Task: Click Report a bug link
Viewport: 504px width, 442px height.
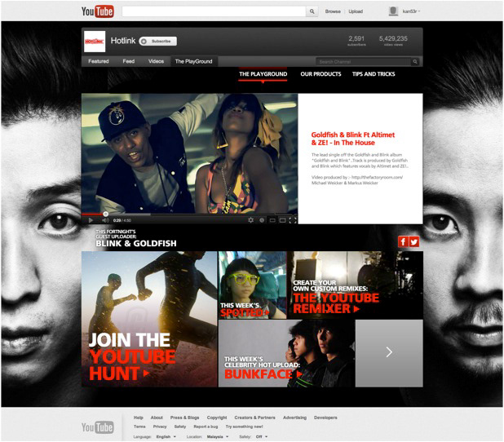Action: pos(206,427)
